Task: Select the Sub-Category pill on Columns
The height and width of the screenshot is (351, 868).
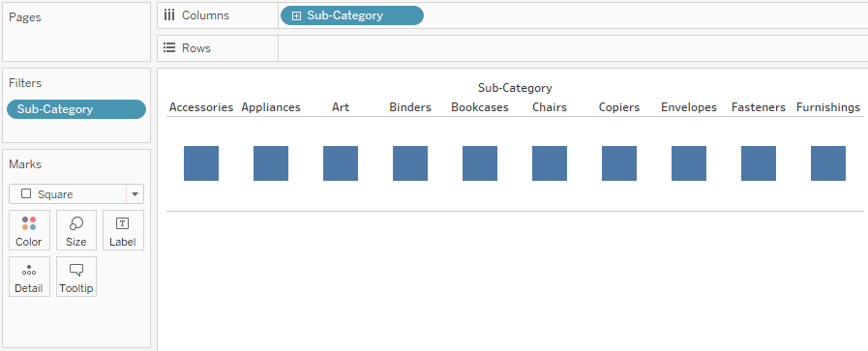Action: [x=352, y=15]
